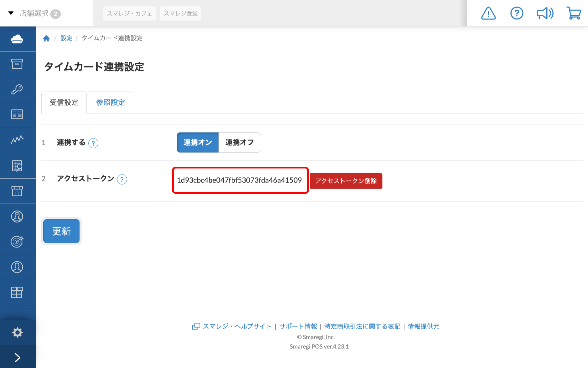The width and height of the screenshot is (588, 368).
Task: Show help tooltip for アクセストークン
Action: point(122,179)
